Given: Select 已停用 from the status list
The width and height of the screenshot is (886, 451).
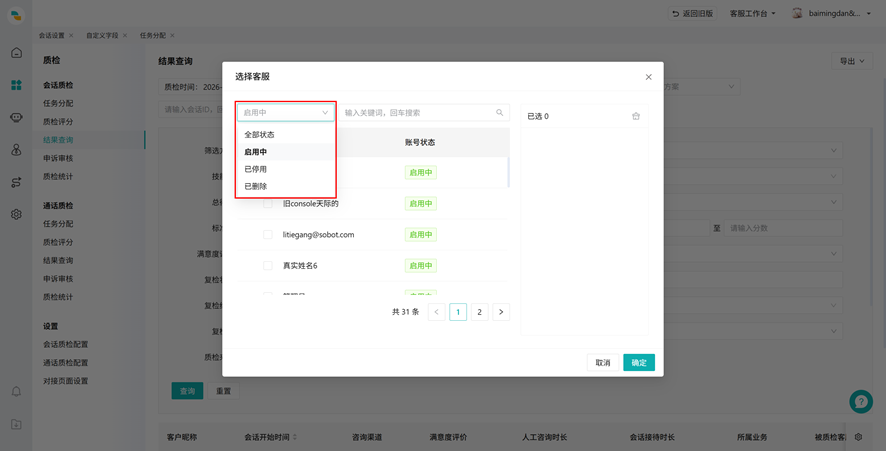Looking at the screenshot, I should [286, 169].
